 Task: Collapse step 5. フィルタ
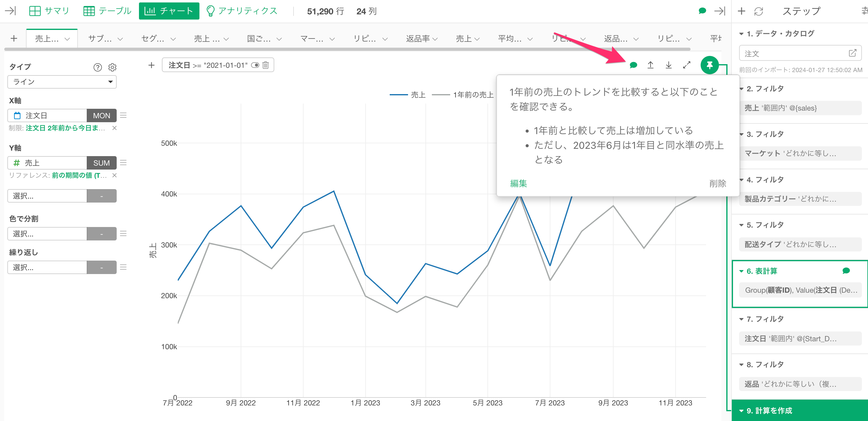point(741,225)
